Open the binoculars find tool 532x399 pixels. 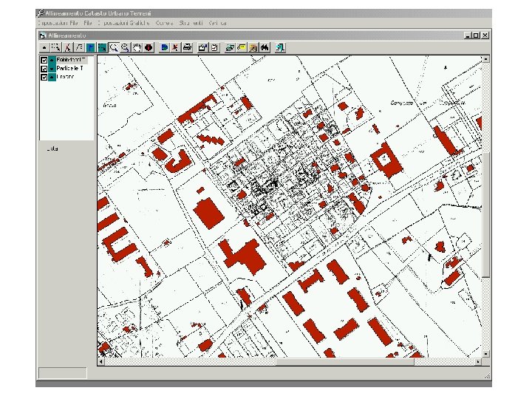(x=264, y=47)
